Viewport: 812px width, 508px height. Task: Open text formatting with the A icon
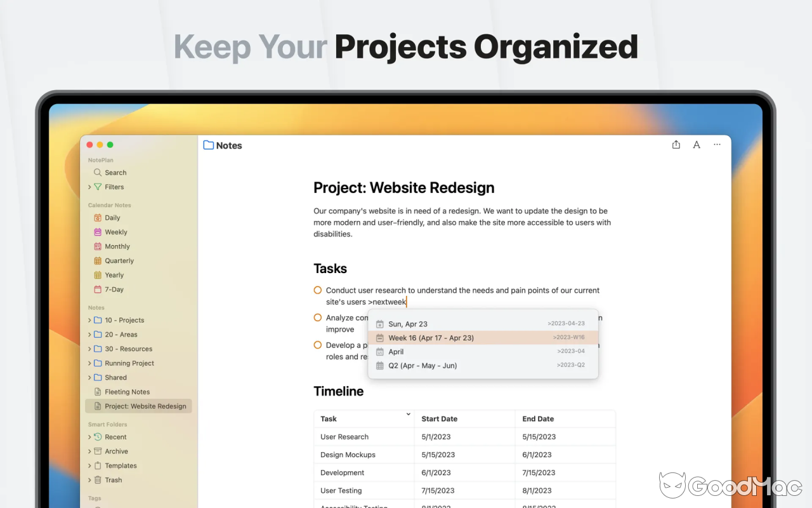coord(696,145)
